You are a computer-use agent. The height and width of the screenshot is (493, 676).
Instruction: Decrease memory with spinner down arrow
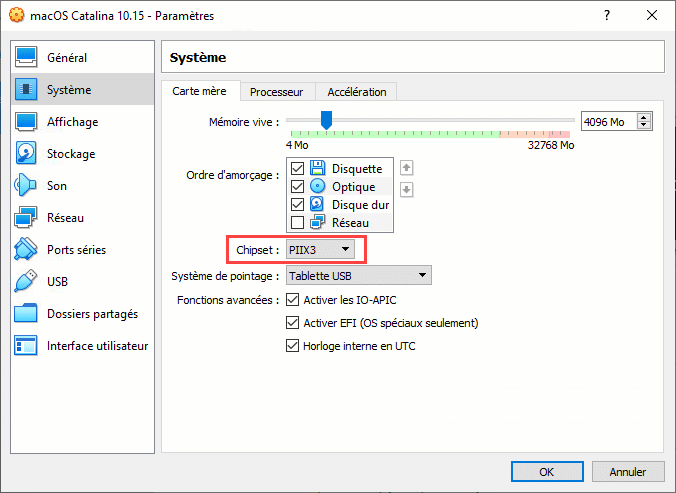coord(644,125)
